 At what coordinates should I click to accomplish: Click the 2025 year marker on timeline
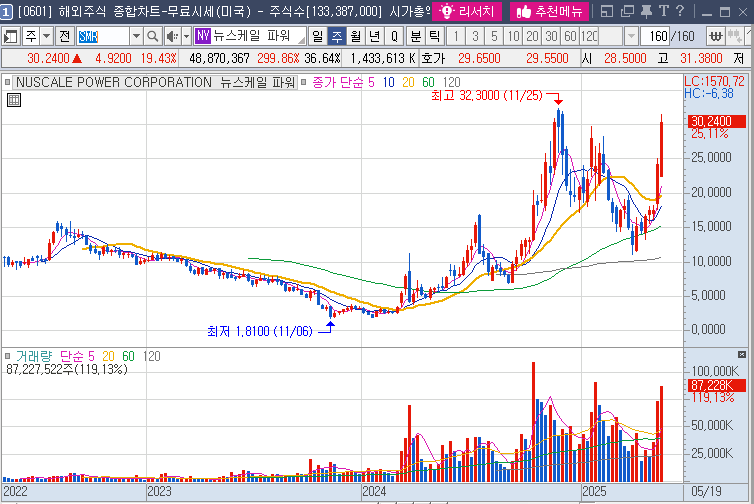(594, 491)
